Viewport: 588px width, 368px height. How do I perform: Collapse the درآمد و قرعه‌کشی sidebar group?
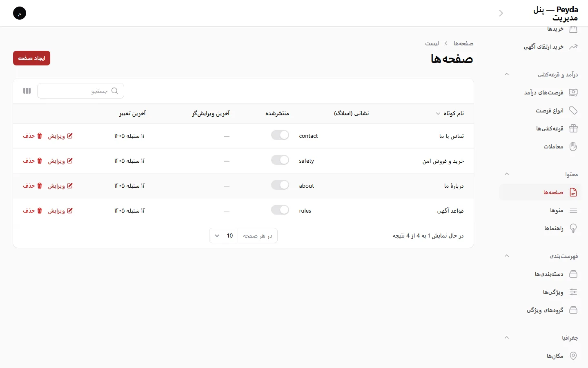(x=507, y=74)
